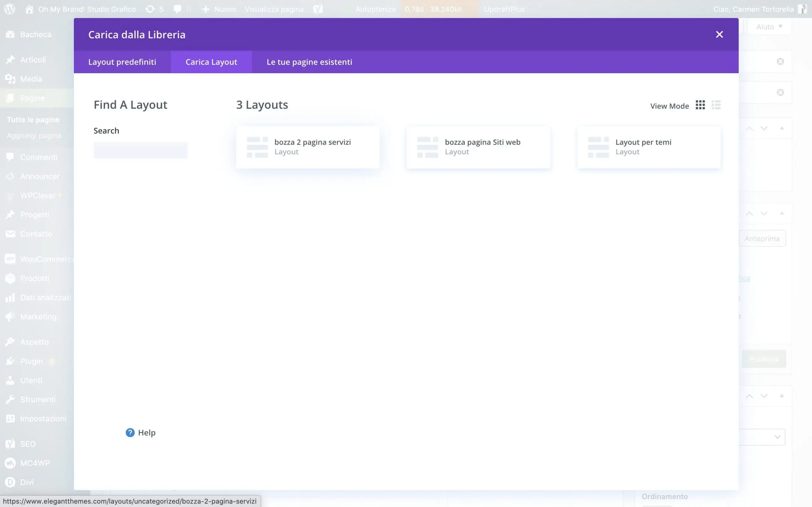Close the Carica dalla Libreria dialog
Screen dimensions: 812x507
click(x=719, y=35)
